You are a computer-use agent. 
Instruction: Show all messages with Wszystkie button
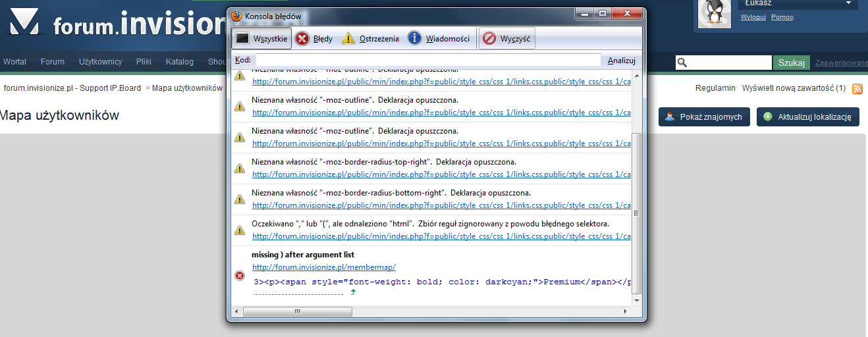(x=262, y=39)
